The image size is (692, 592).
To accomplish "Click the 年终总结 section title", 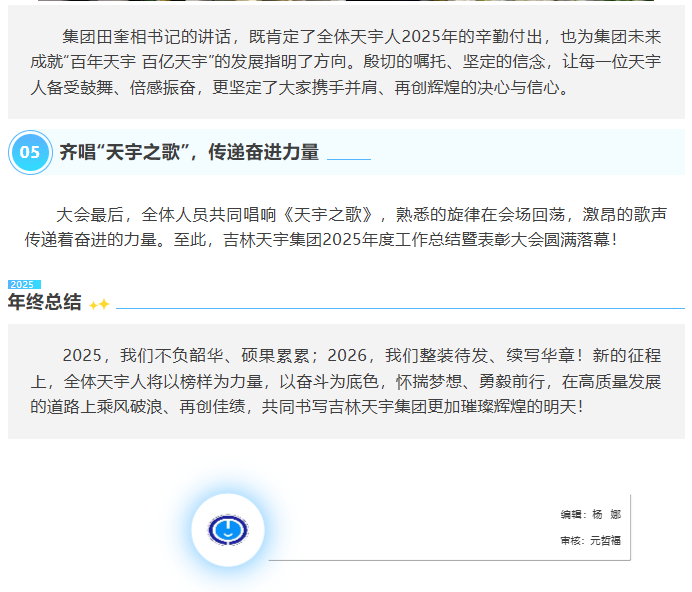I will pyautogui.click(x=45, y=303).
